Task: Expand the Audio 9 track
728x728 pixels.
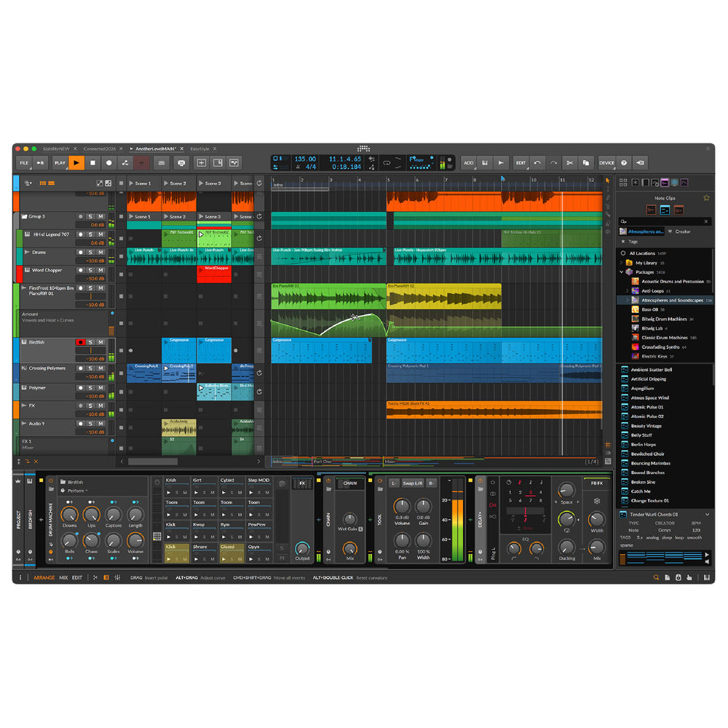Action: click(x=24, y=424)
